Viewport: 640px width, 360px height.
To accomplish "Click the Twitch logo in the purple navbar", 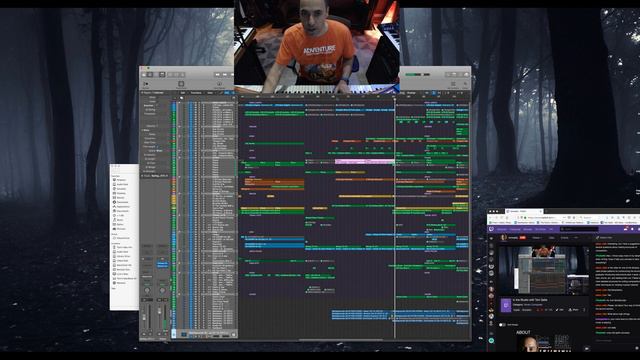I will (491, 229).
